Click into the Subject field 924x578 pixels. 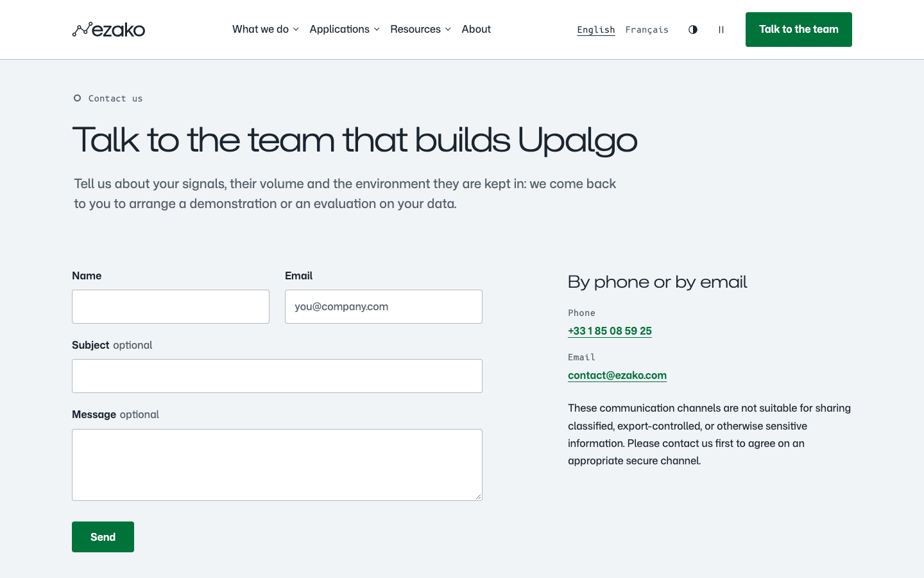[x=277, y=376]
